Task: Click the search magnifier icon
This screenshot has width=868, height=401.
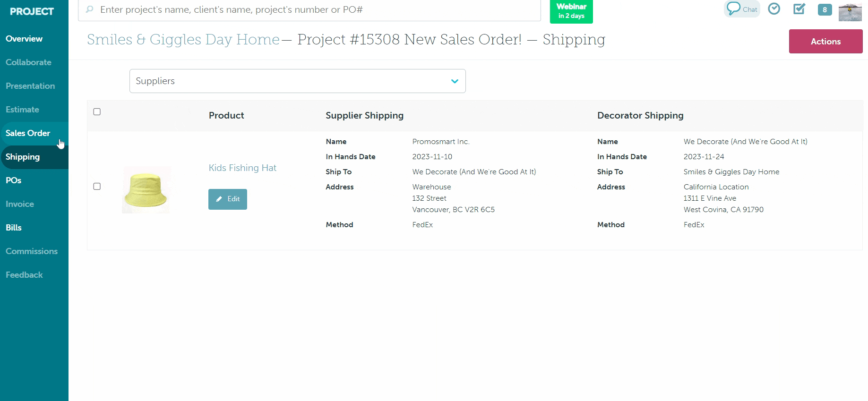Action: pyautogui.click(x=90, y=9)
